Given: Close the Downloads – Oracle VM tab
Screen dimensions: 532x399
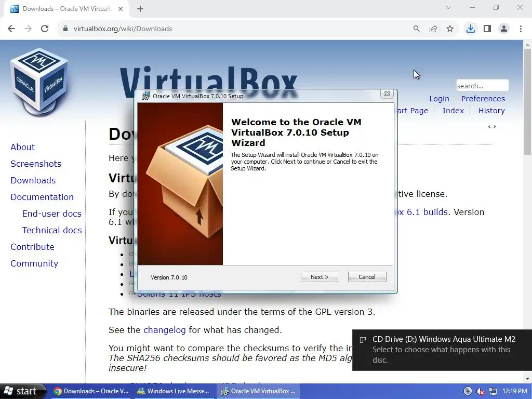Looking at the screenshot, I should (x=121, y=9).
